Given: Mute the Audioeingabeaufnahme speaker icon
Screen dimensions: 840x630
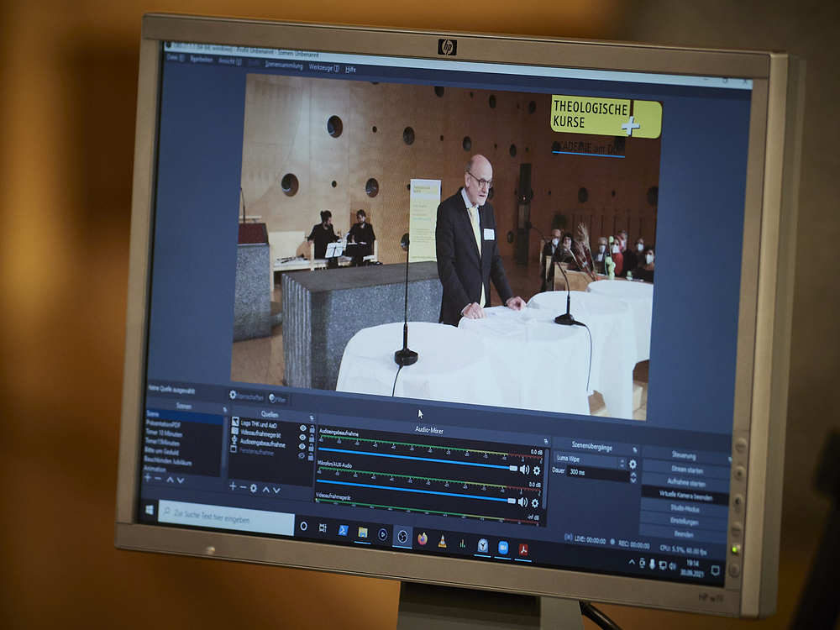Looking at the screenshot, I should 524,470.
